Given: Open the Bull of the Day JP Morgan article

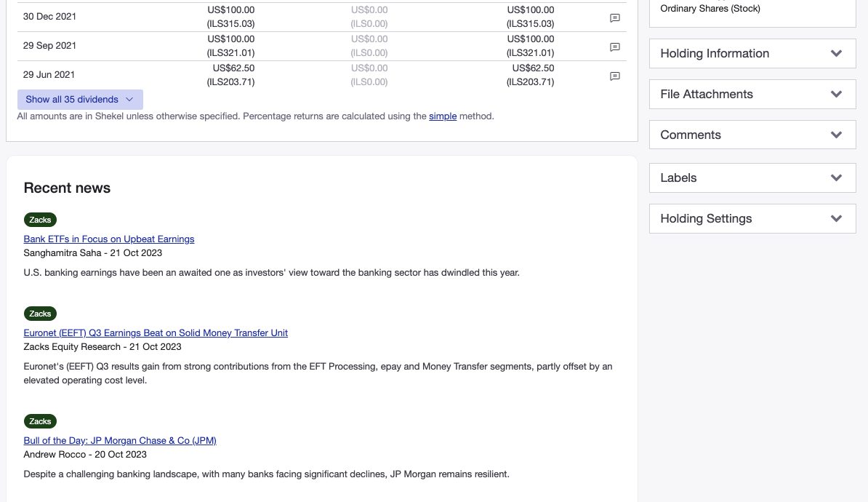Looking at the screenshot, I should coord(119,440).
